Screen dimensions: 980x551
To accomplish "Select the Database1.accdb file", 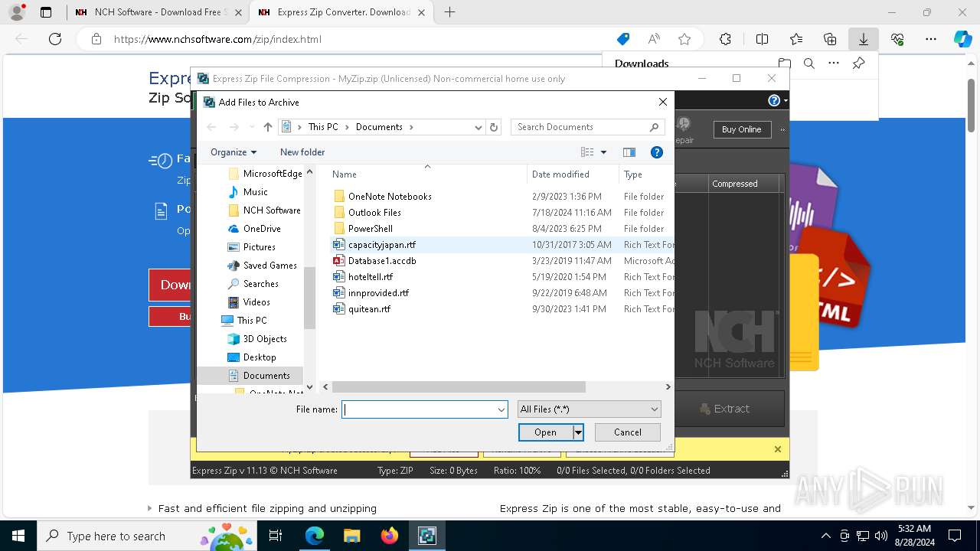I will tap(381, 261).
